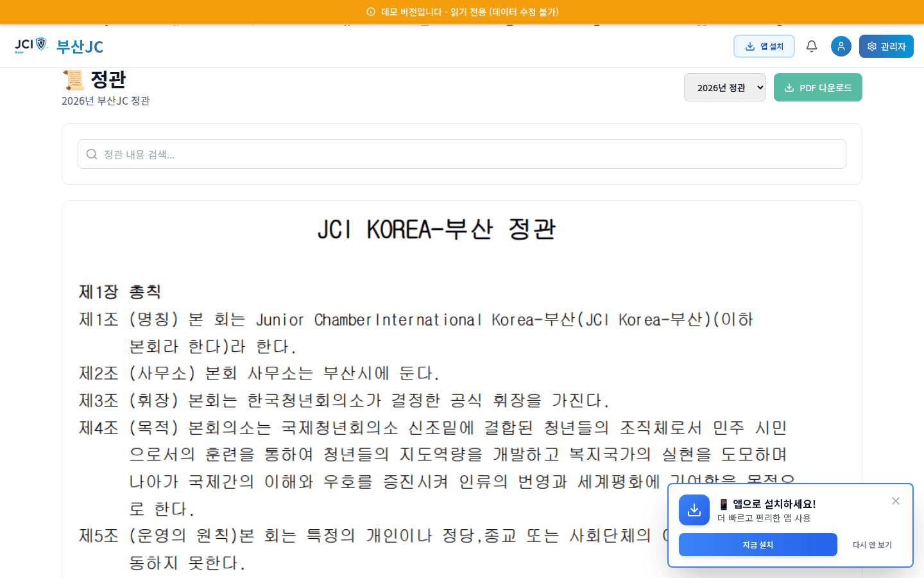
Task: Click the demo version notice banner
Action: pyautogui.click(x=462, y=11)
